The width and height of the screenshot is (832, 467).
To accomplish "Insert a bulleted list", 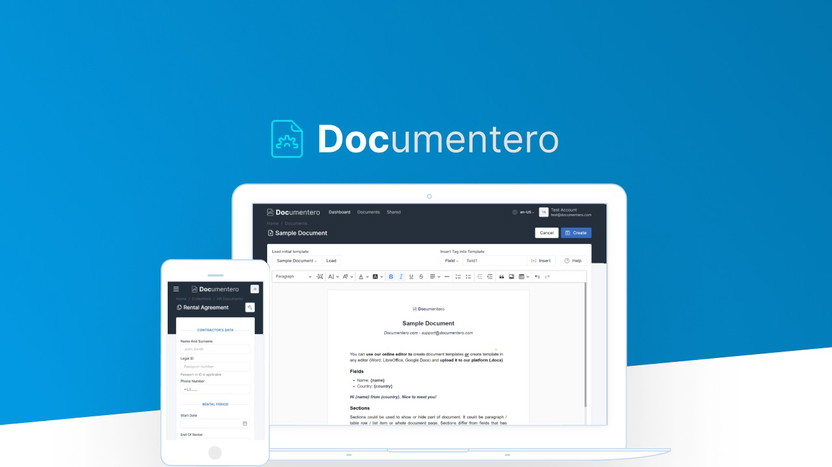I will 468,277.
